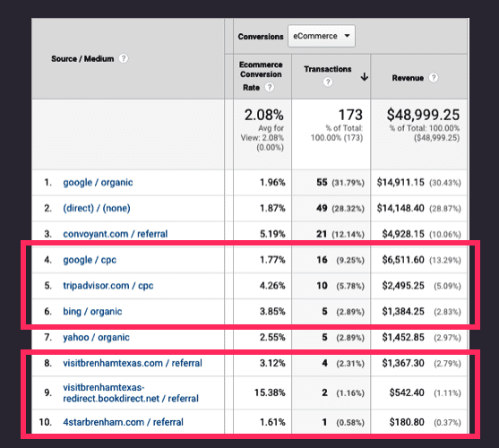
Task: Click convoyant.com revenue $4,928.15
Action: point(403,234)
